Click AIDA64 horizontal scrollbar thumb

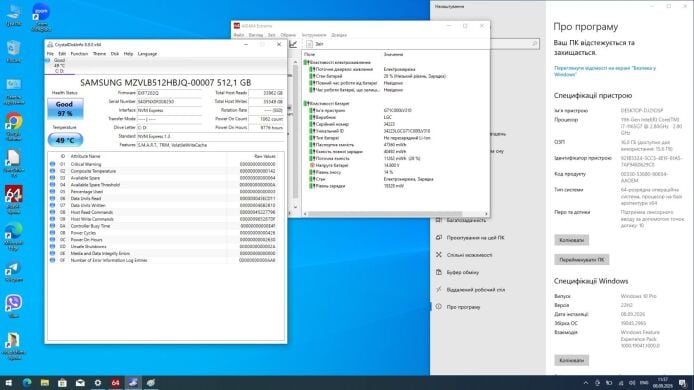[385, 214]
